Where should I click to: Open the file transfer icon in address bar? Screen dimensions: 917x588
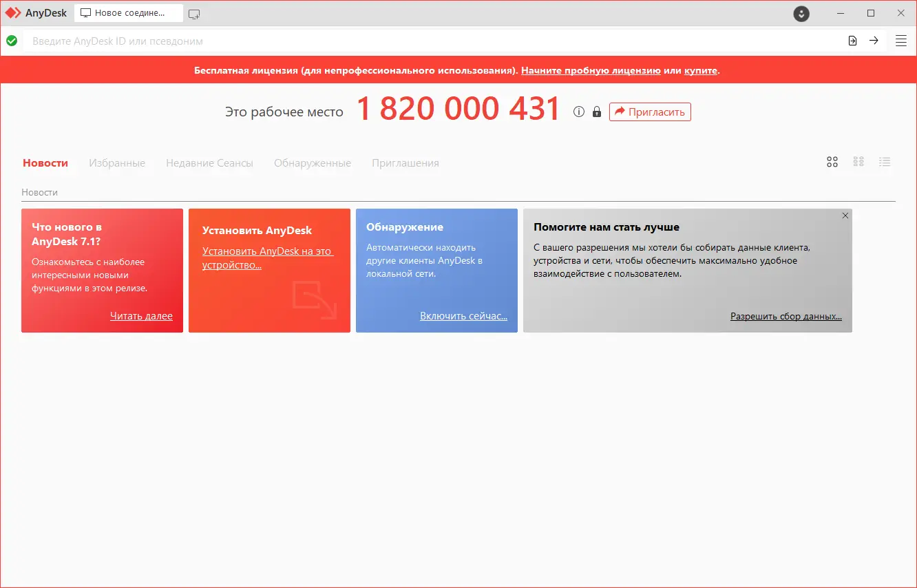pyautogui.click(x=852, y=41)
